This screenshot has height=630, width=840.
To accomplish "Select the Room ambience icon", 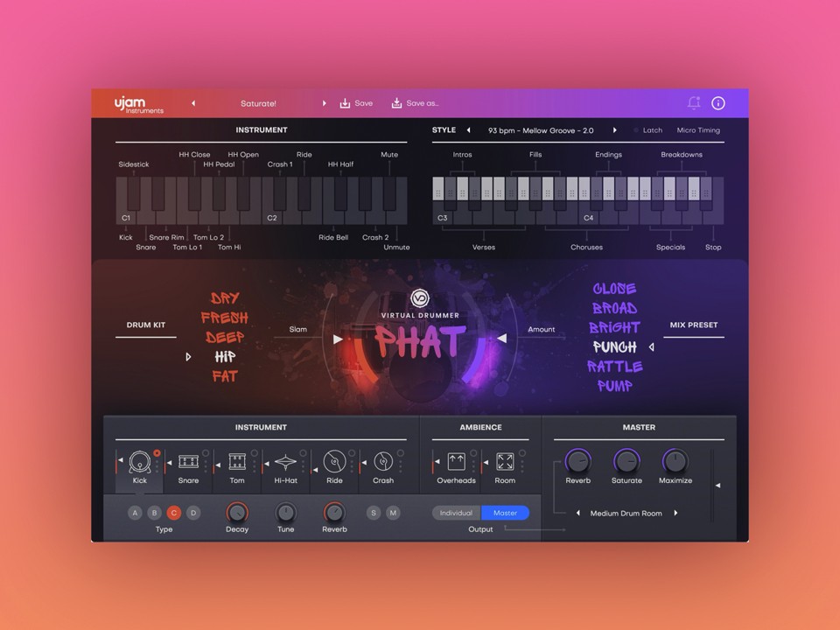I will coord(505,462).
